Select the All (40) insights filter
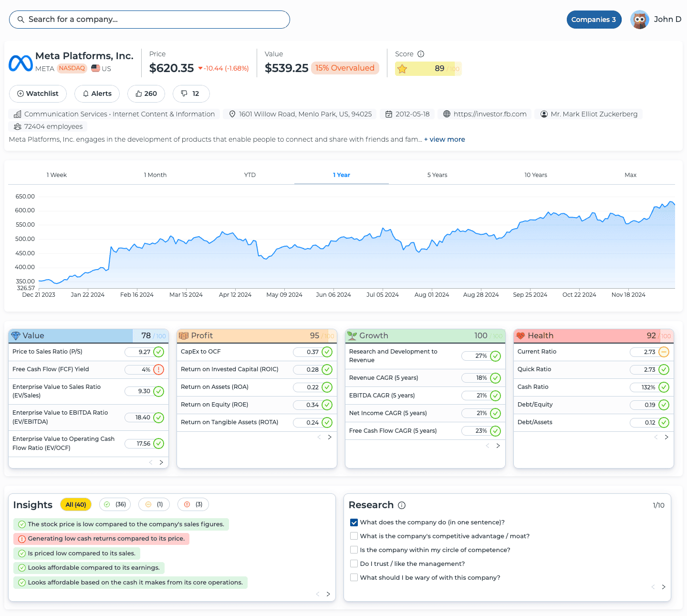Viewport: 687px width, 616px height. coord(76,505)
